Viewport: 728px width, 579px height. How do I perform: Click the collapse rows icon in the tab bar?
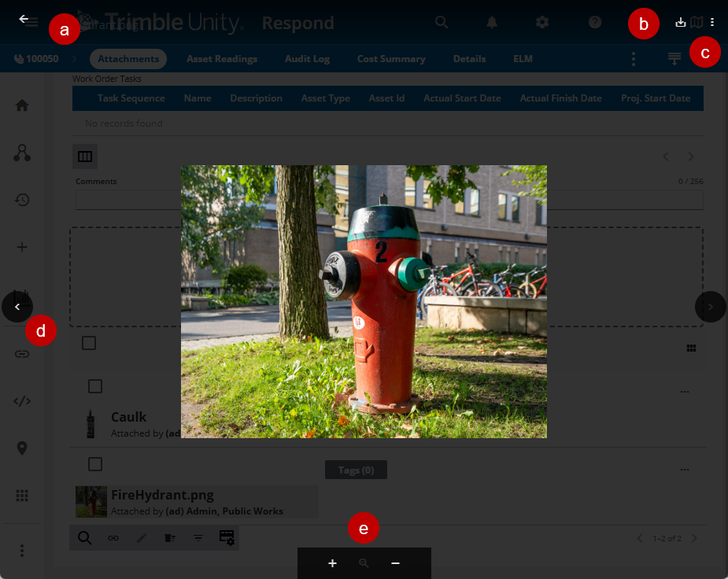click(674, 59)
